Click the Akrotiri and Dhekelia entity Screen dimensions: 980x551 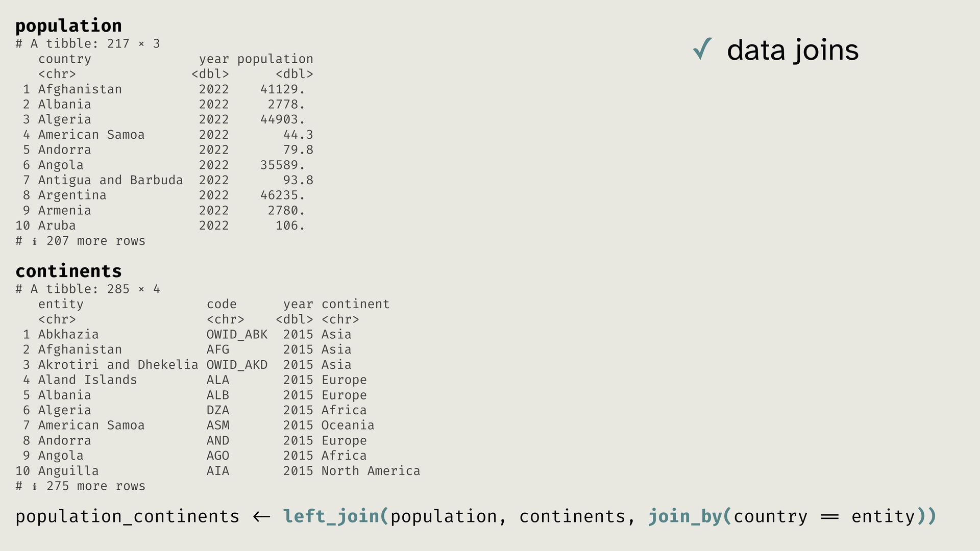click(x=118, y=365)
